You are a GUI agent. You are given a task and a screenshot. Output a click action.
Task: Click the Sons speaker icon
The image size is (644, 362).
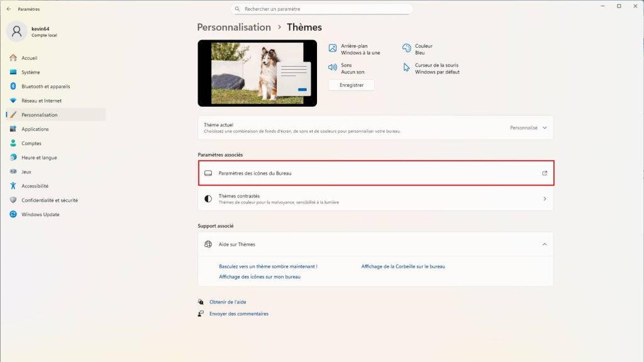click(x=331, y=67)
